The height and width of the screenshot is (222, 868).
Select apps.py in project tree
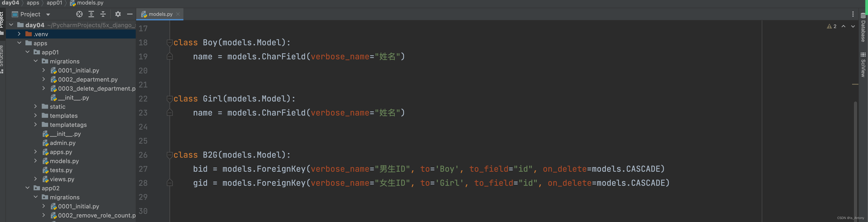pos(61,152)
